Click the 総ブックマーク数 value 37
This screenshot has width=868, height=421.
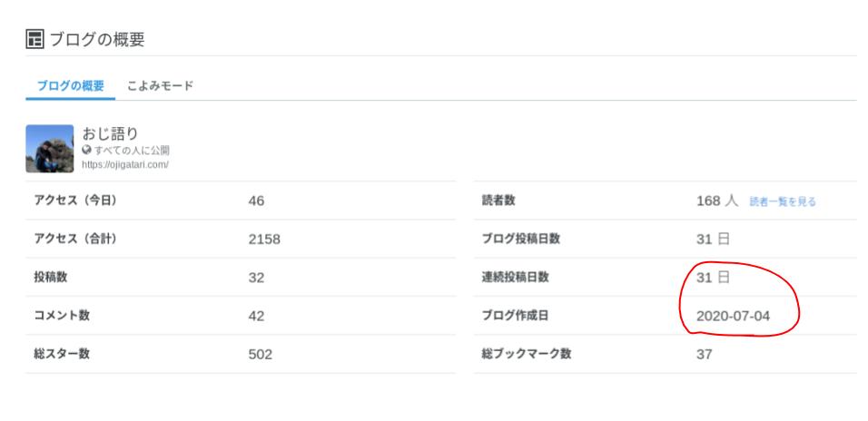pos(705,354)
